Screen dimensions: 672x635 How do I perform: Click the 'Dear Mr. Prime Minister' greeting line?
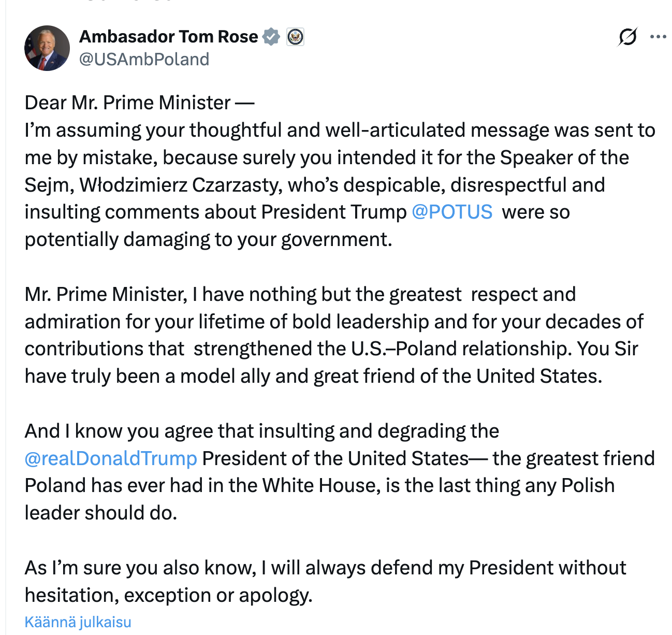point(127,103)
